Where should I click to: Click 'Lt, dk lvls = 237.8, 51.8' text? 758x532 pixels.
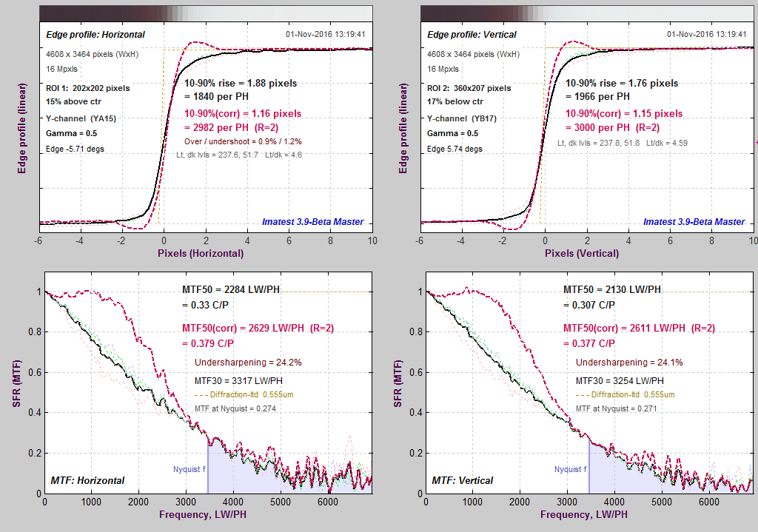tap(598, 143)
